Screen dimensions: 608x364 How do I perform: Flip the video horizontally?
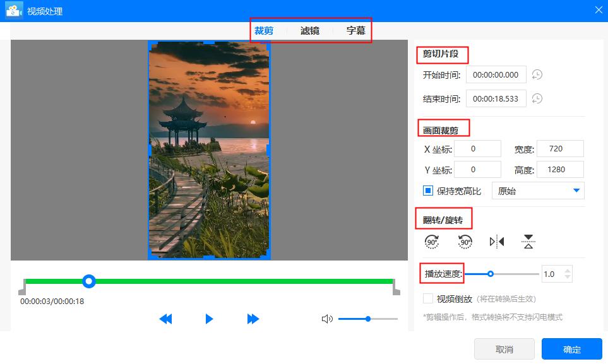coord(496,242)
